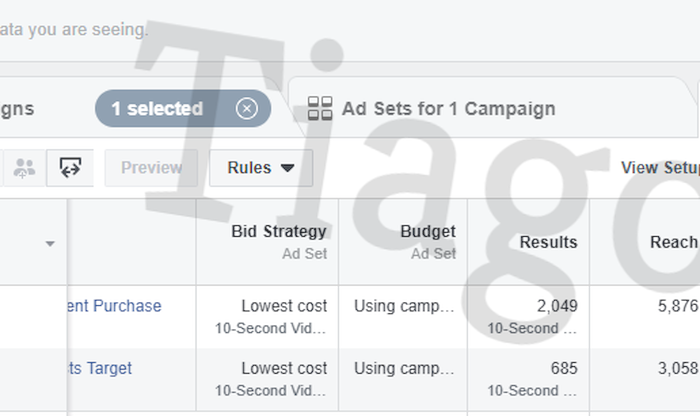Open the ad set ending 'ts Target'
The width and height of the screenshot is (700, 416).
coord(96,368)
